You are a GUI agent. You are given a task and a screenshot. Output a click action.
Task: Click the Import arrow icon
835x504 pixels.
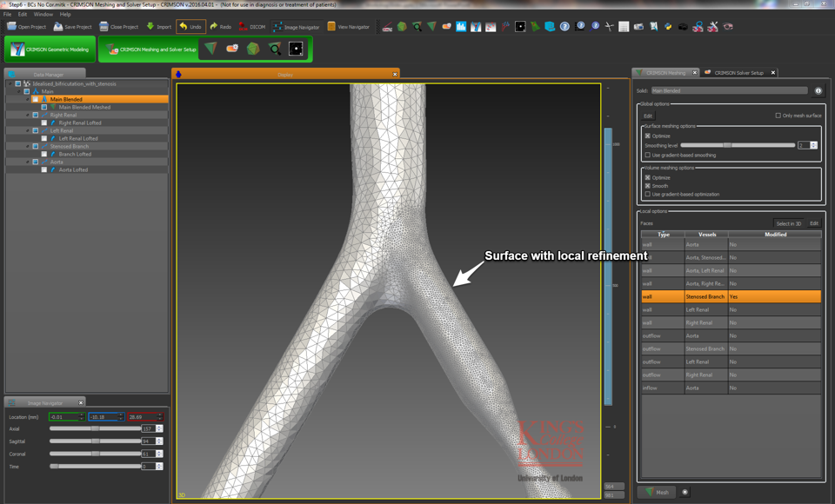[150, 27]
